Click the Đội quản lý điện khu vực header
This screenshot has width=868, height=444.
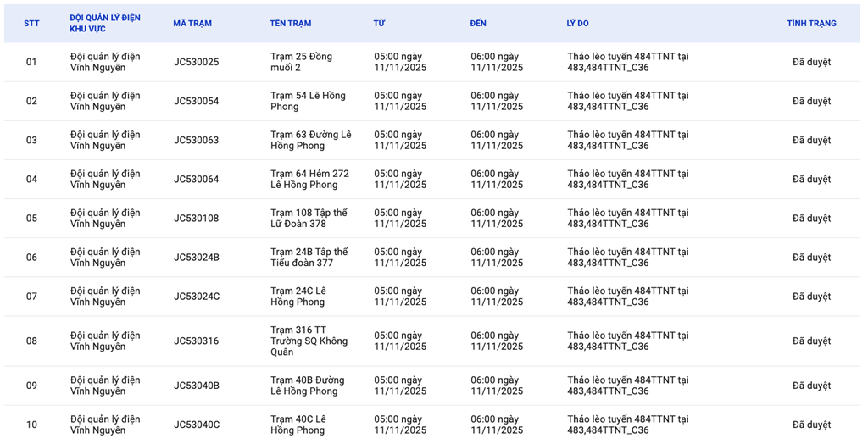tap(105, 24)
